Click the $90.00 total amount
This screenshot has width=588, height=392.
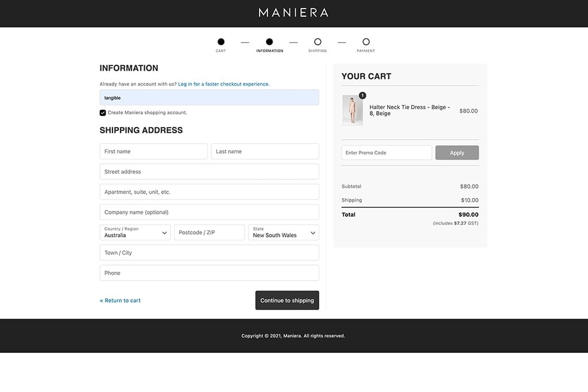pyautogui.click(x=469, y=215)
